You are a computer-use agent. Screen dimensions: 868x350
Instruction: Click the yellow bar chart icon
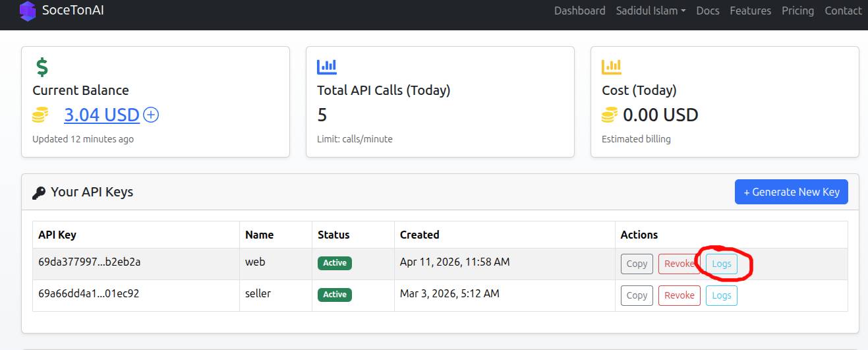click(x=612, y=67)
